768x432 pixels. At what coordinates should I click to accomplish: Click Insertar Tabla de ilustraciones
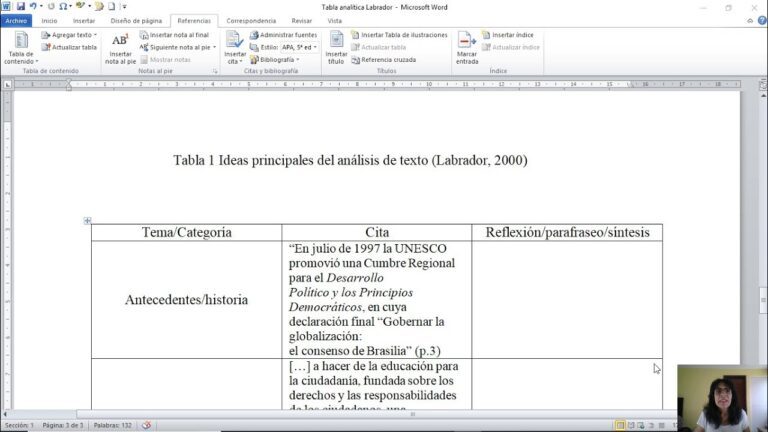pos(399,35)
